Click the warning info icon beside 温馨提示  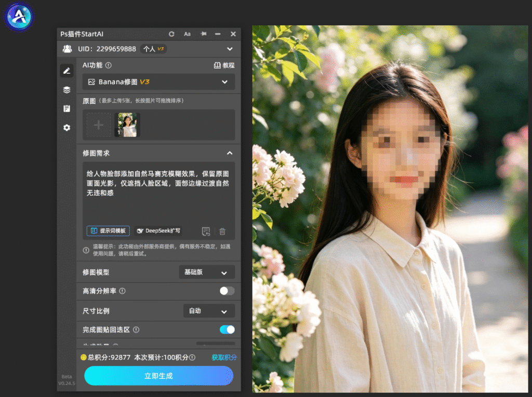click(x=86, y=250)
